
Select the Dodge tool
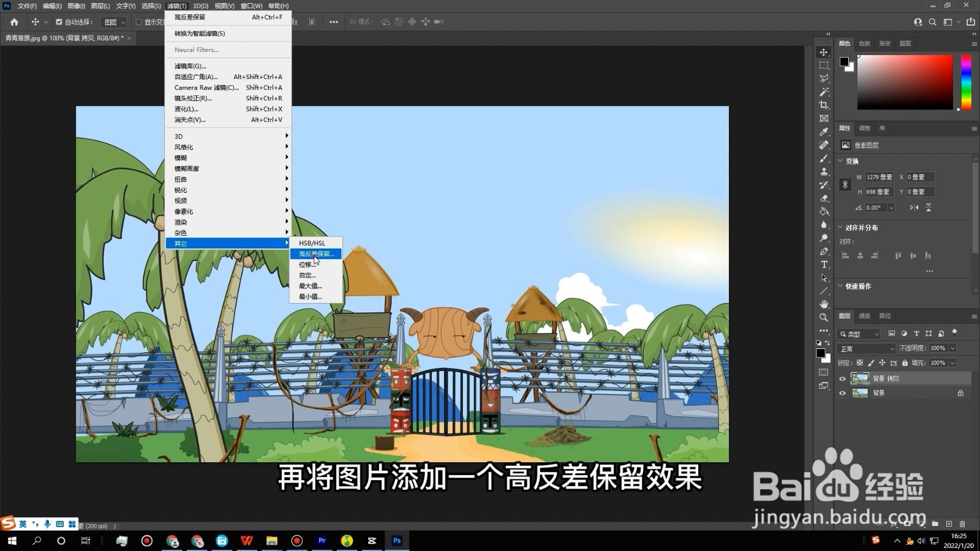[824, 238]
